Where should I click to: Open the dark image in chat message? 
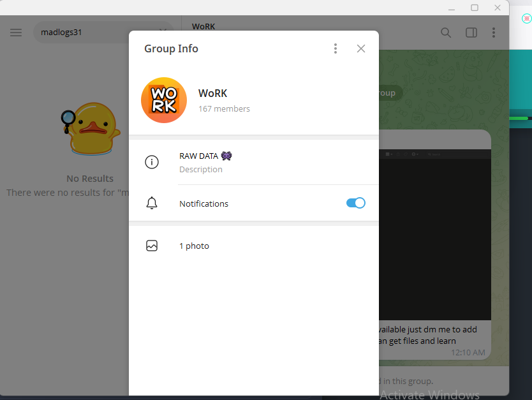pos(435,236)
